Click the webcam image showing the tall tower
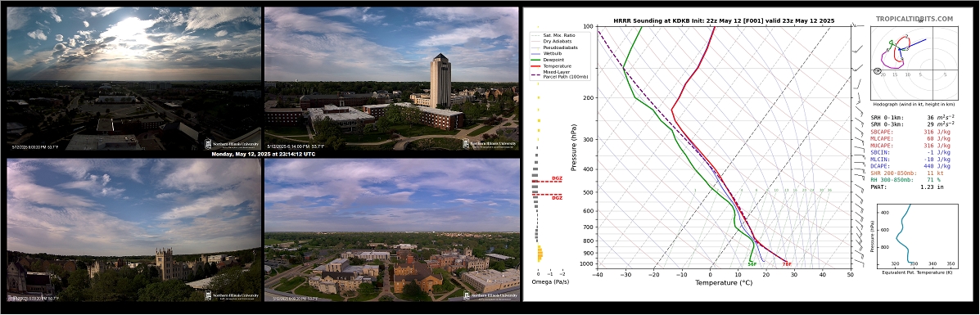Viewport: 980px width, 315px height. tap(391, 79)
